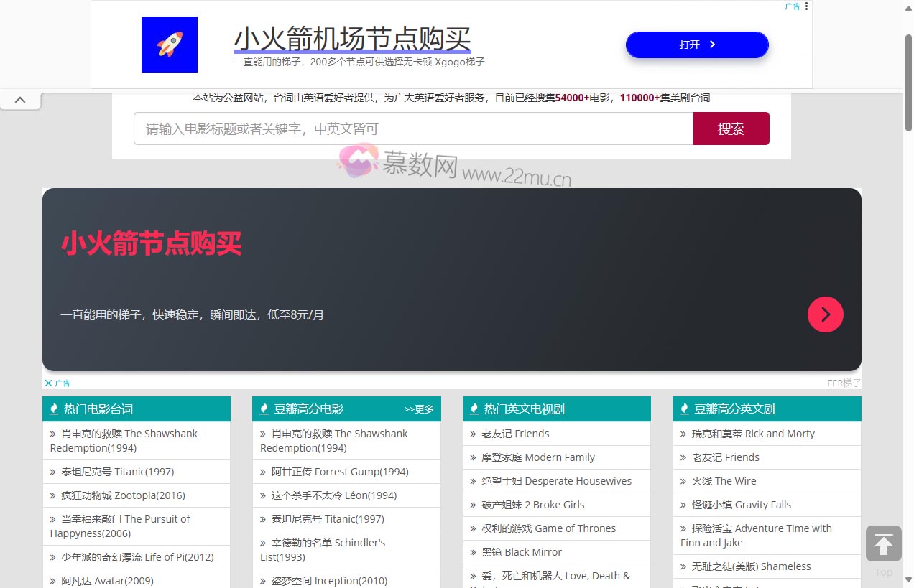The width and height of the screenshot is (914, 588).
Task: Click the back-to-top arrow button
Action: (883, 543)
